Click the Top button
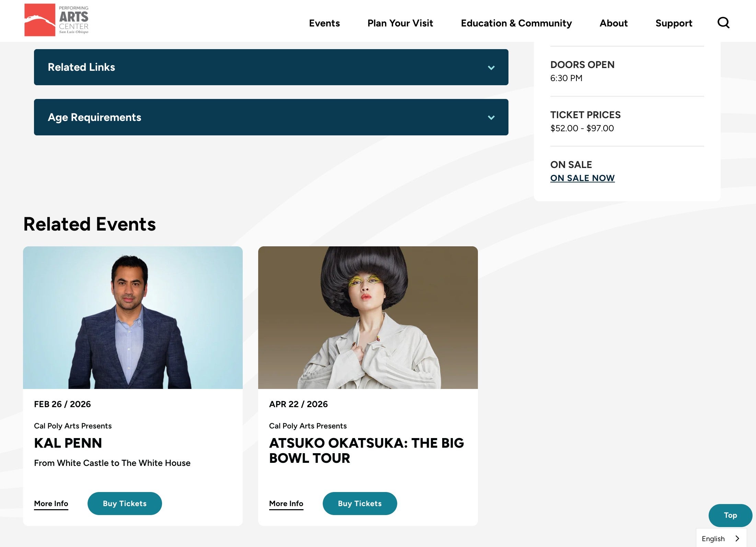 [730, 515]
